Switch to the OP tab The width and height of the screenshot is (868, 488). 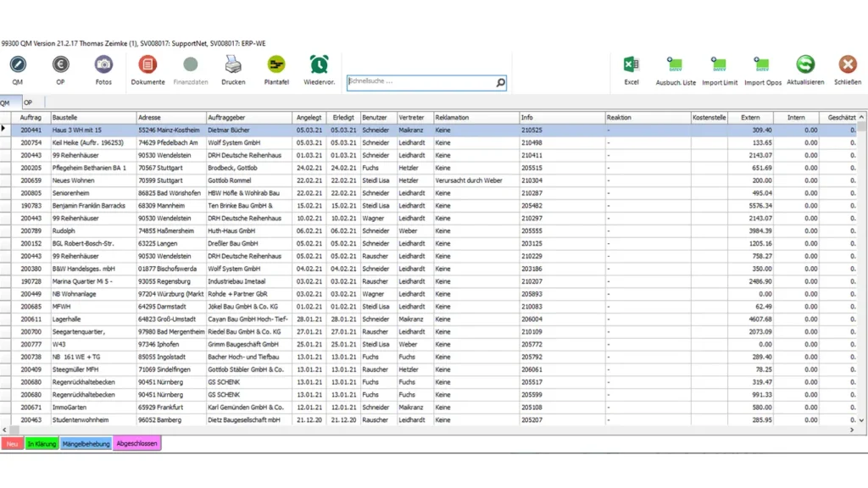click(28, 103)
